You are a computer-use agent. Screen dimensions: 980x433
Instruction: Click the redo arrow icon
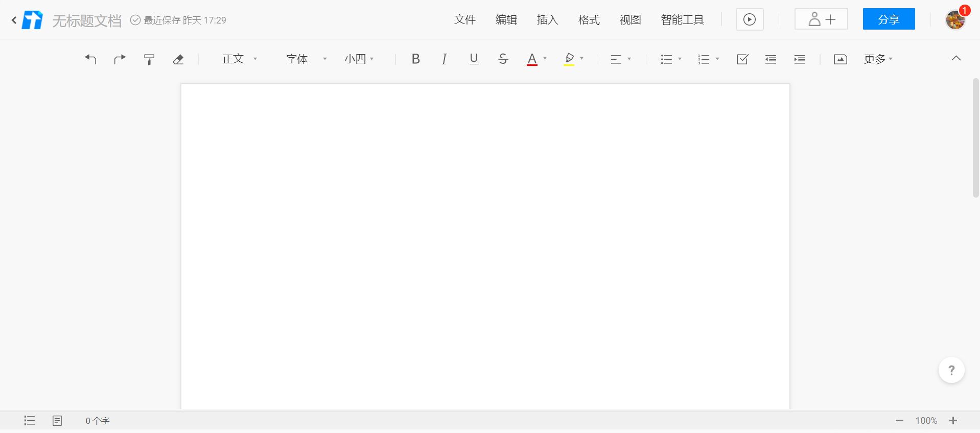tap(120, 59)
